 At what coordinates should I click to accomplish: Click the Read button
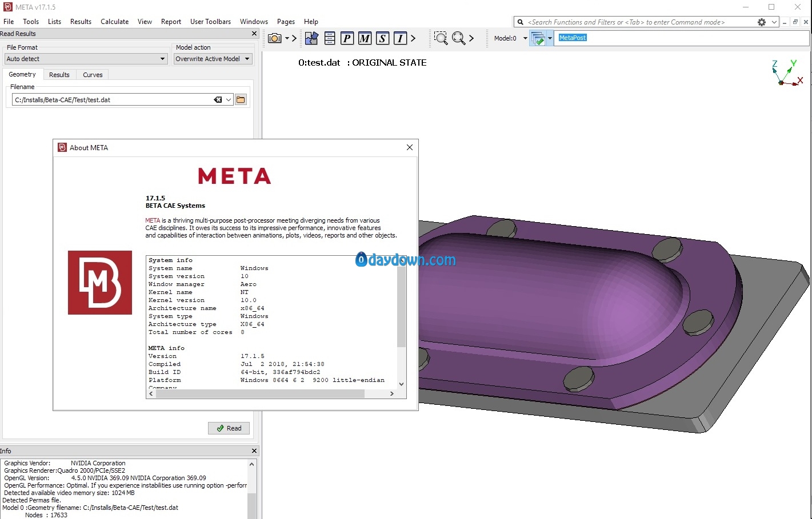click(x=229, y=428)
